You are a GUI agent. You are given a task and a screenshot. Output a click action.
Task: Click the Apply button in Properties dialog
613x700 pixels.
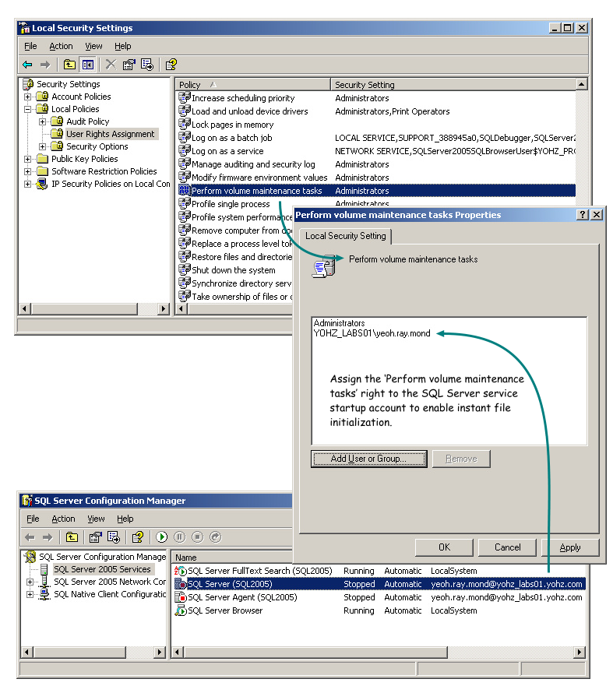coord(570,547)
